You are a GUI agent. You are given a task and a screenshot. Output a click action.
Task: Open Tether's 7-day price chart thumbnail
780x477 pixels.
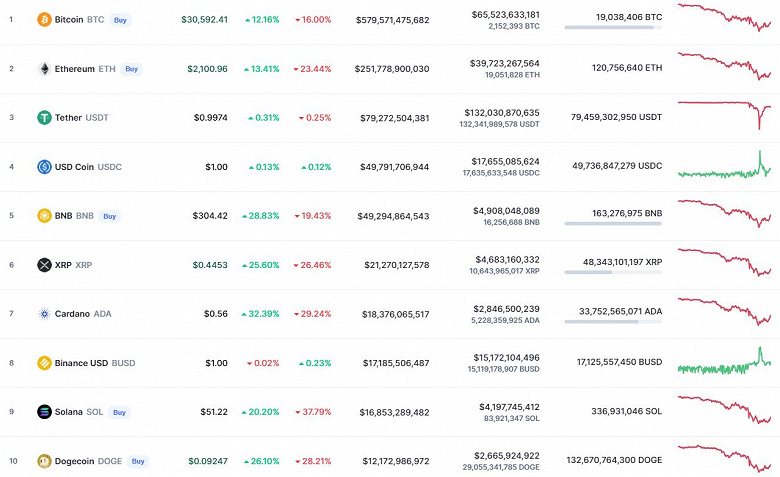[x=725, y=109]
